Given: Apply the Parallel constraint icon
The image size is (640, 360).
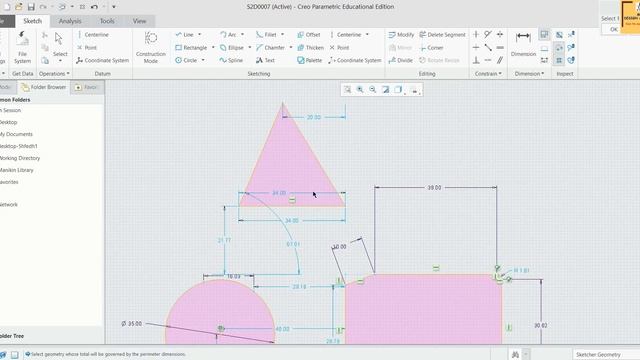Looking at the screenshot, I should click(500, 60).
